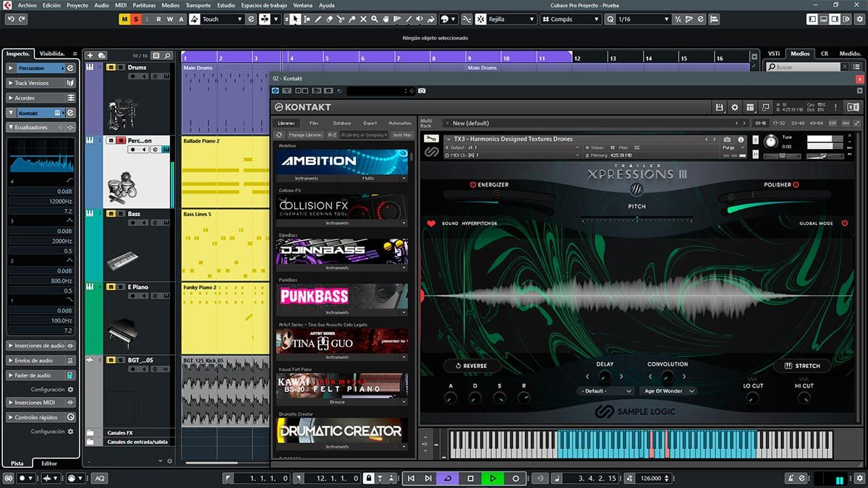The image size is (868, 488).
Task: Open the Archivo menu
Action: [27, 5]
